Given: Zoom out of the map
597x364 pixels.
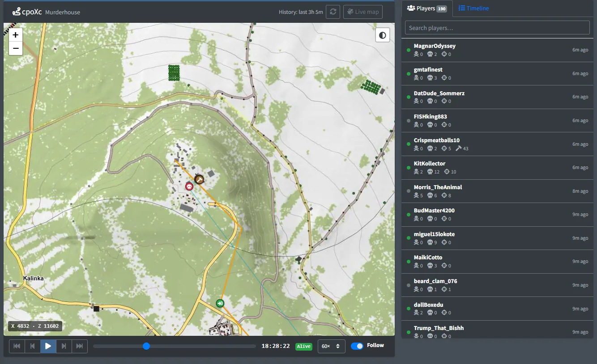Looking at the screenshot, I should 16,48.
